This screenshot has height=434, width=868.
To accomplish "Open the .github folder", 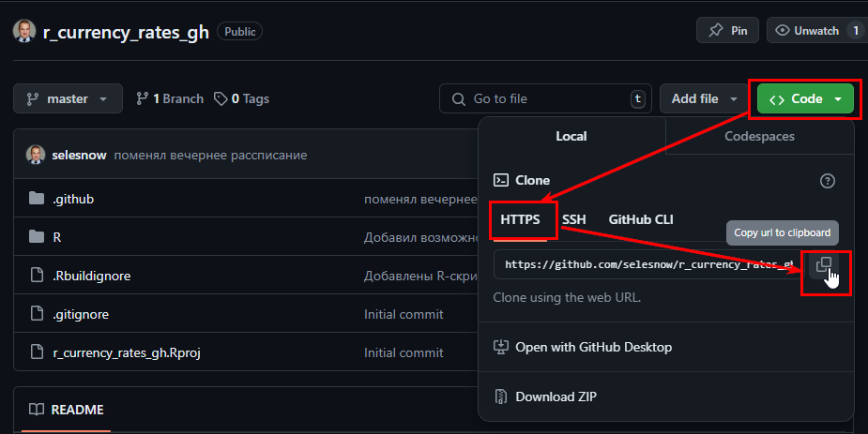I will coord(73,199).
